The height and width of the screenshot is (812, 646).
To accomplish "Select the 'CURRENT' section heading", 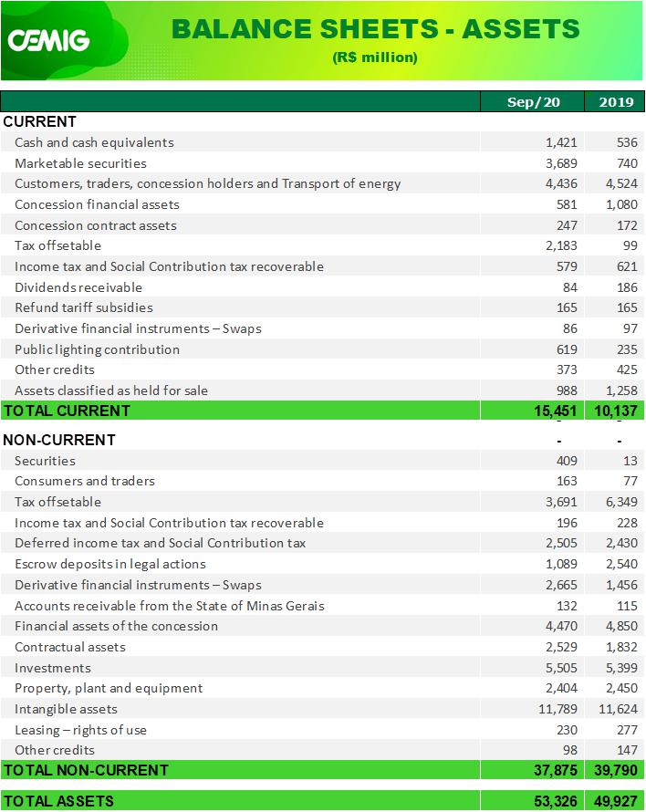I will click(40, 121).
